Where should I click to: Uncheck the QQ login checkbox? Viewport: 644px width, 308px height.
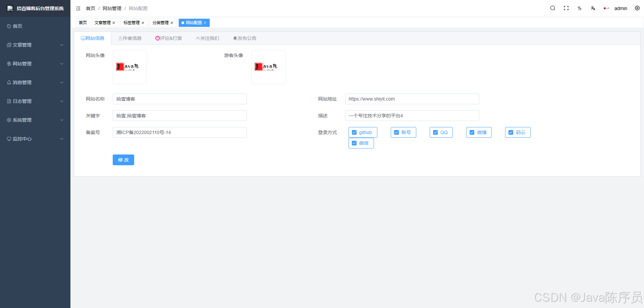[435, 132]
